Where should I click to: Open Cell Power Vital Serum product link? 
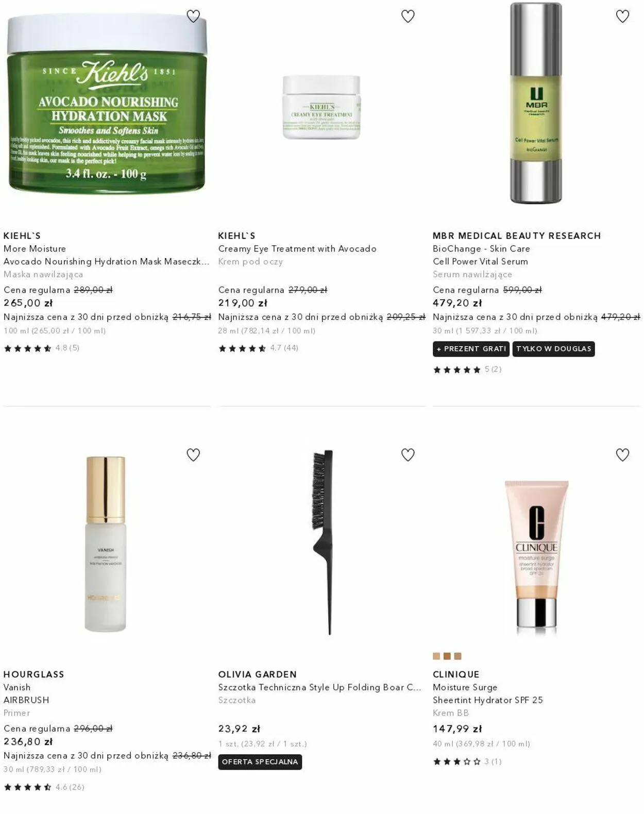point(480,262)
